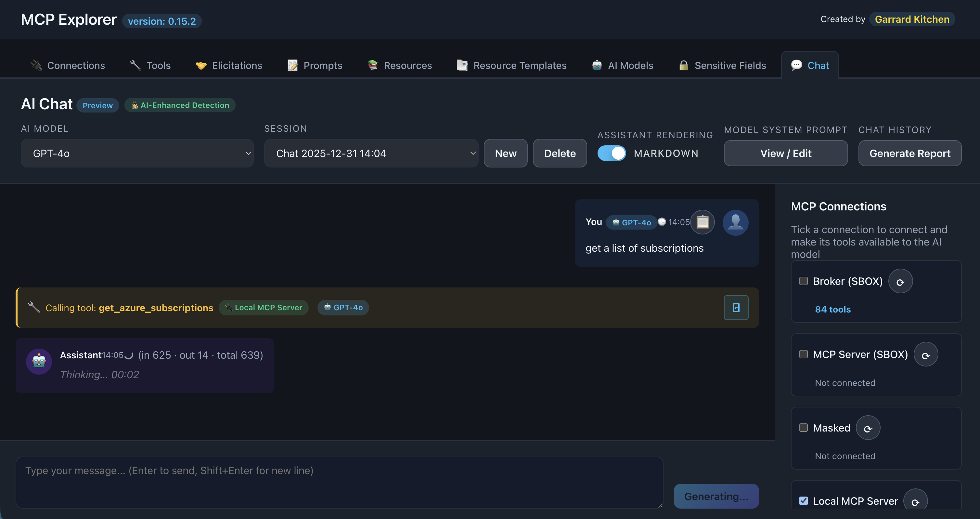Click the user avatar icon in message
The width and height of the screenshot is (980, 519).
click(x=735, y=222)
